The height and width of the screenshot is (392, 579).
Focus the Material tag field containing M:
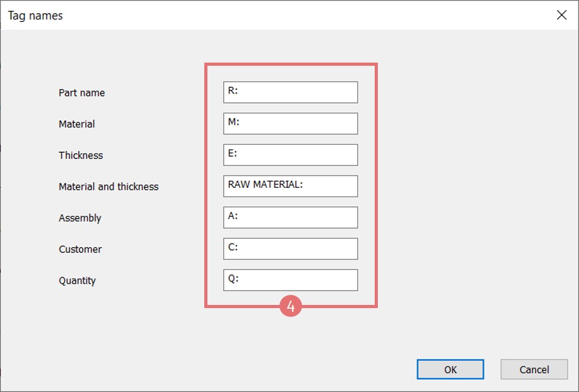[290, 123]
